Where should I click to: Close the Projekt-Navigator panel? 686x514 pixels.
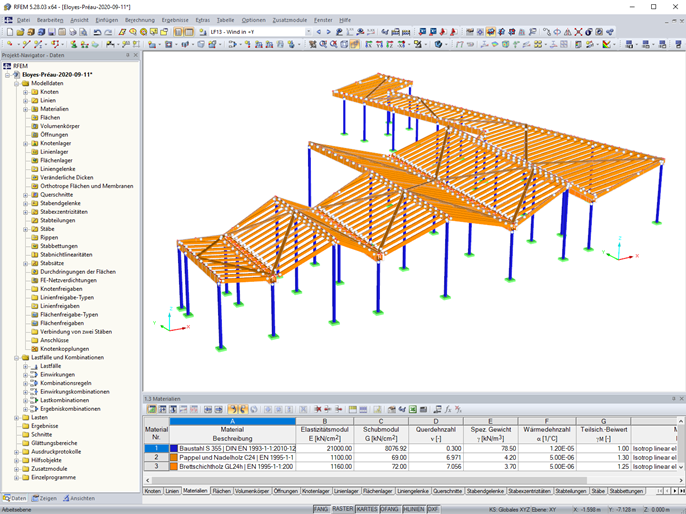coord(136,55)
